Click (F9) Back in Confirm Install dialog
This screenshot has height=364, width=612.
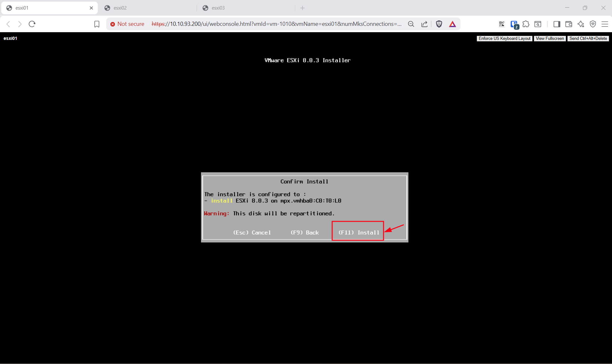304,233
